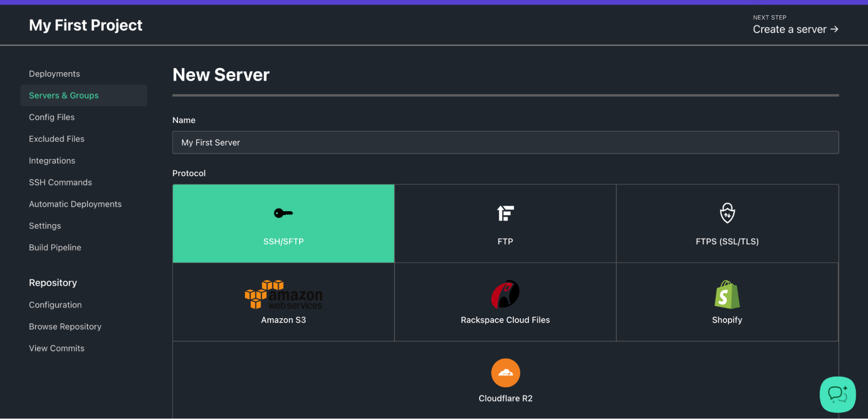
Task: Select the FTP protocol option
Action: [505, 223]
